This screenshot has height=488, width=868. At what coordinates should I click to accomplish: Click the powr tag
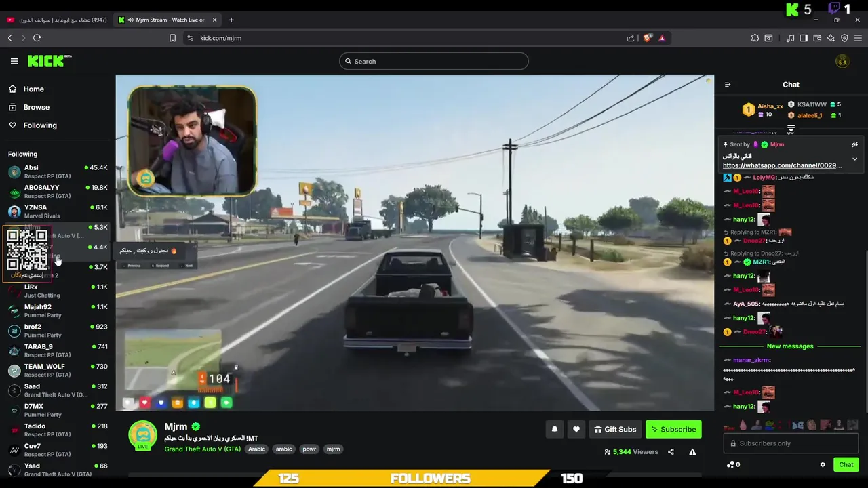(x=309, y=449)
